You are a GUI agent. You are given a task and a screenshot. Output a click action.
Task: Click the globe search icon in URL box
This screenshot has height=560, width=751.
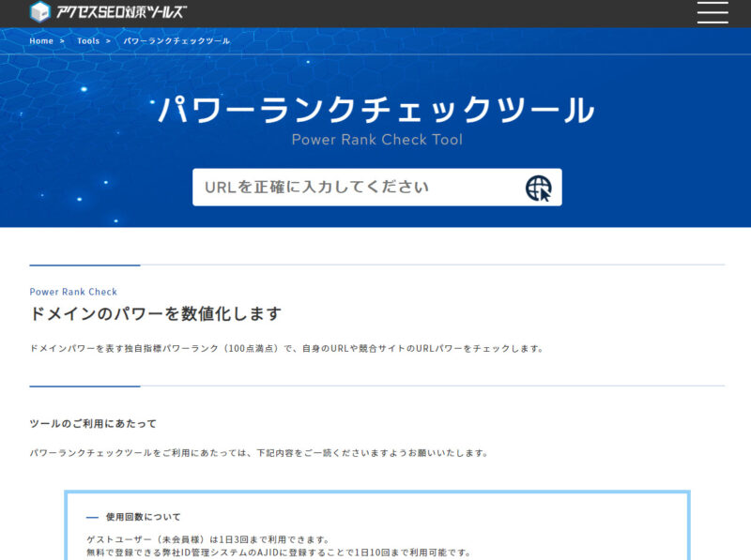pyautogui.click(x=538, y=188)
